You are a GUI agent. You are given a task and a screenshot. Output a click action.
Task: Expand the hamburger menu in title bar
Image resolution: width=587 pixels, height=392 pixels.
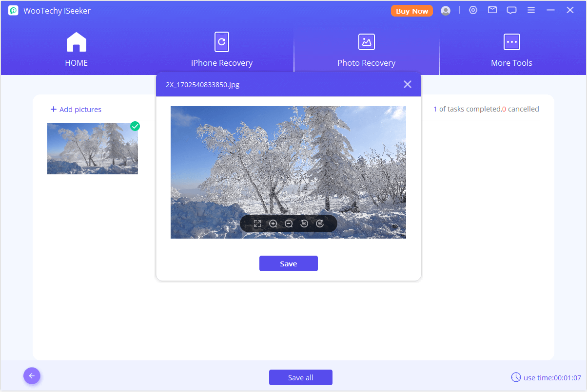(x=531, y=10)
